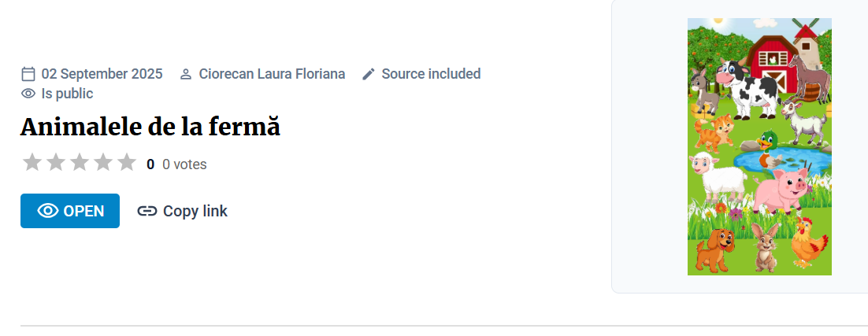Click the Copy link text
The width and height of the screenshot is (868, 336).
(195, 211)
